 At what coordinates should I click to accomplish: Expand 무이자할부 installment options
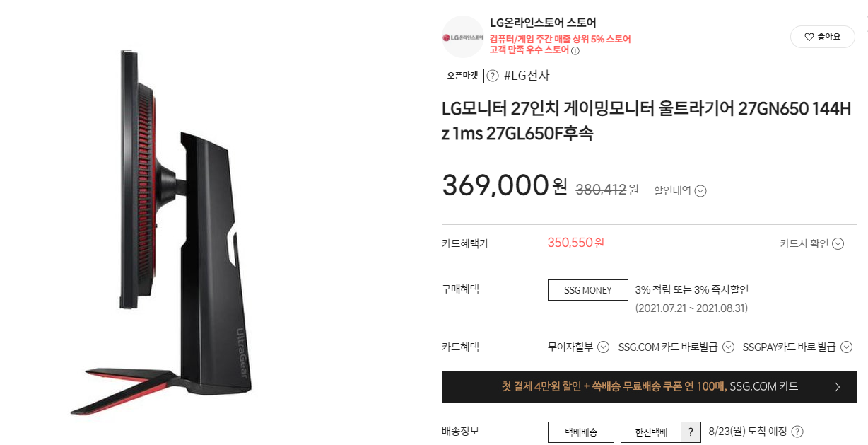[578, 347]
